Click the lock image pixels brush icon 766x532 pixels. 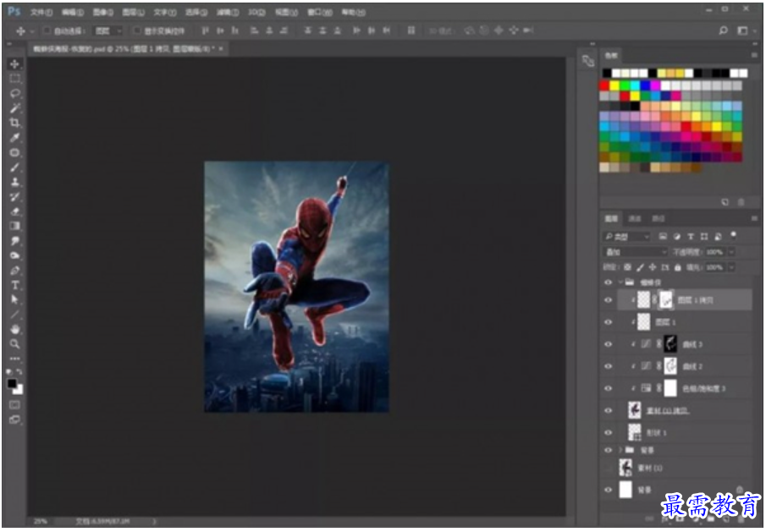pyautogui.click(x=640, y=267)
